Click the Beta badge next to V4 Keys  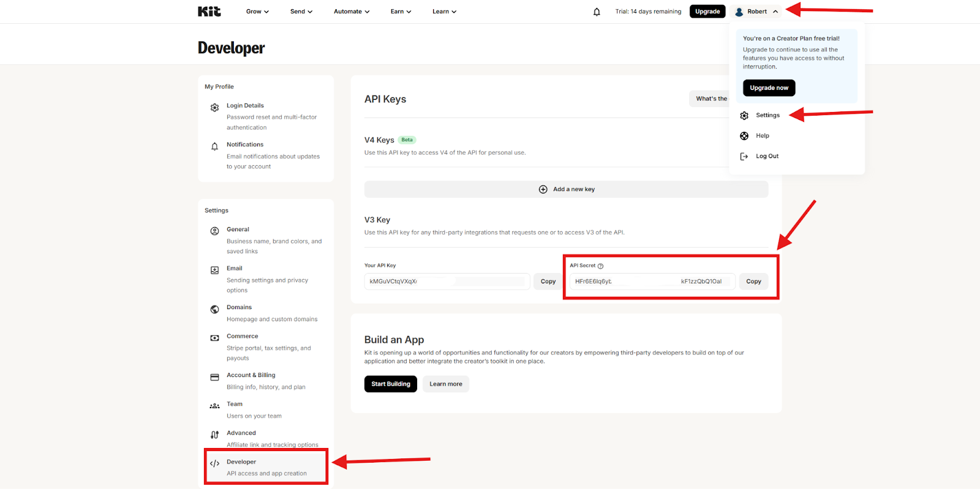pos(407,140)
